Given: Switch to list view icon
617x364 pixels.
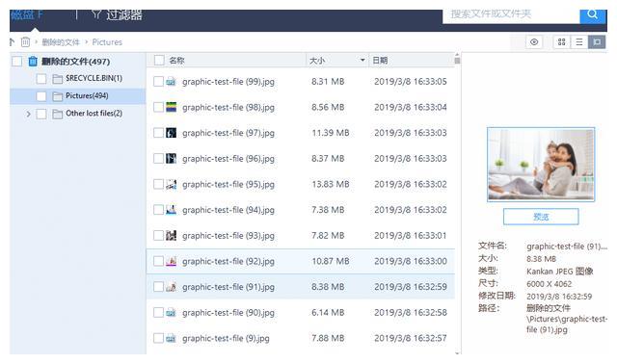Looking at the screenshot, I should [x=579, y=42].
